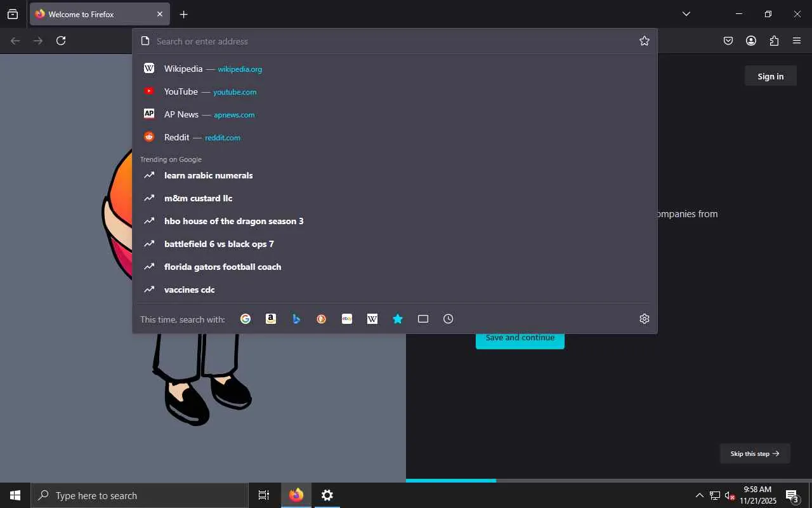The height and width of the screenshot is (508, 812).
Task: Open the clock showing 9:58 AM
Action: [x=758, y=495]
